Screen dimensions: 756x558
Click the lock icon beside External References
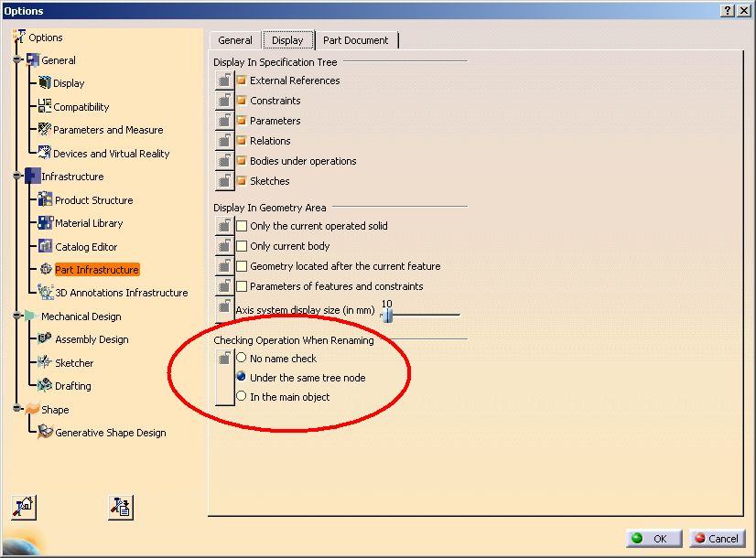coord(224,80)
